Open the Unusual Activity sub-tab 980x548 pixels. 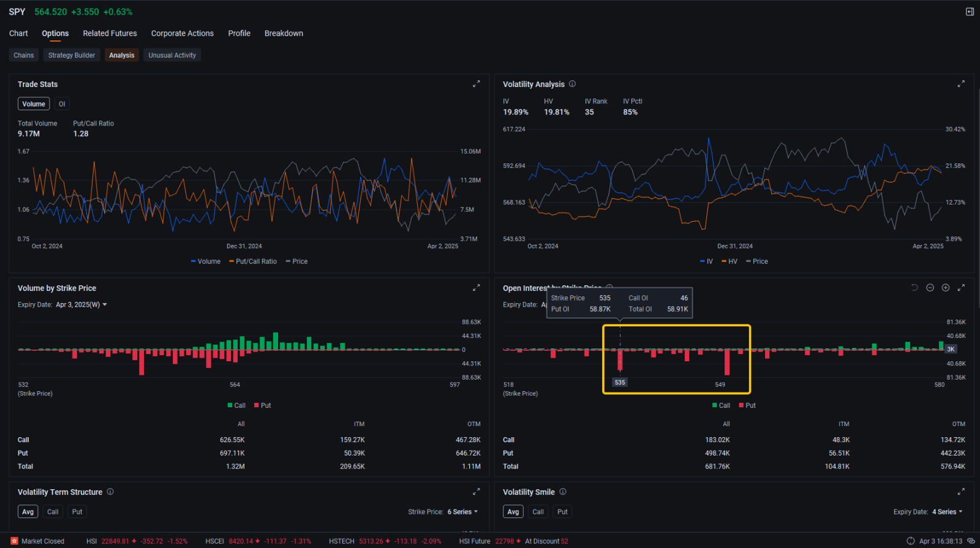[172, 55]
